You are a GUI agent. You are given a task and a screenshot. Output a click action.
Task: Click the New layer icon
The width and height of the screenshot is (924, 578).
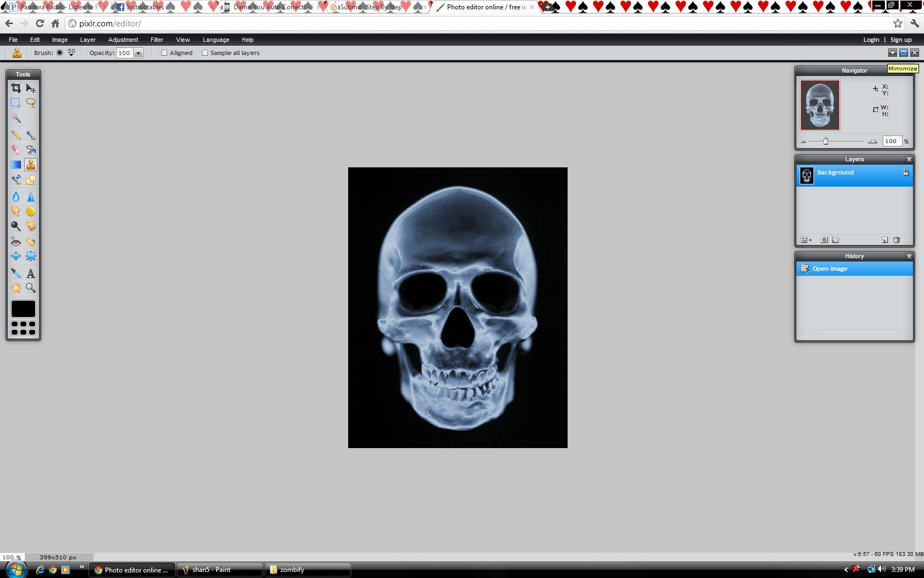pyautogui.click(x=884, y=240)
